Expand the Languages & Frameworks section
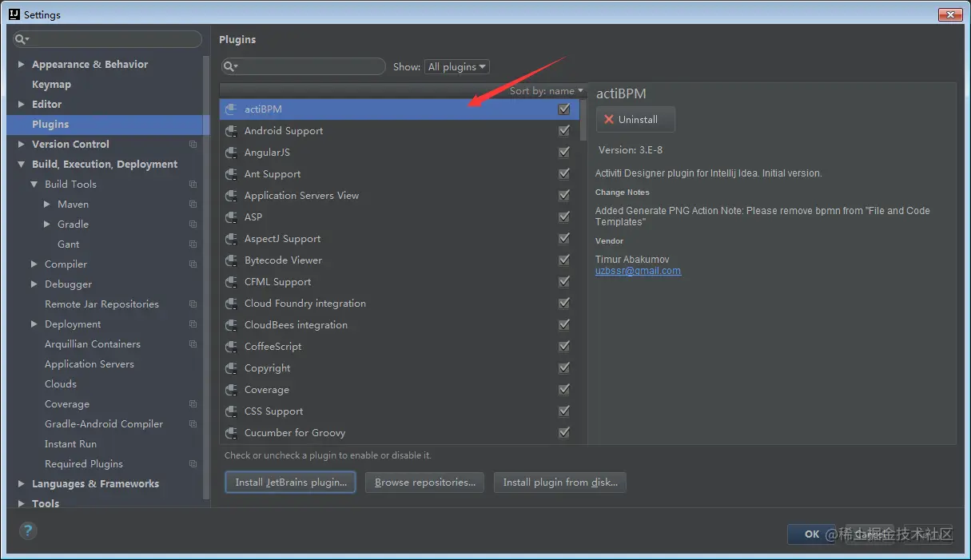971x560 pixels. [22, 484]
